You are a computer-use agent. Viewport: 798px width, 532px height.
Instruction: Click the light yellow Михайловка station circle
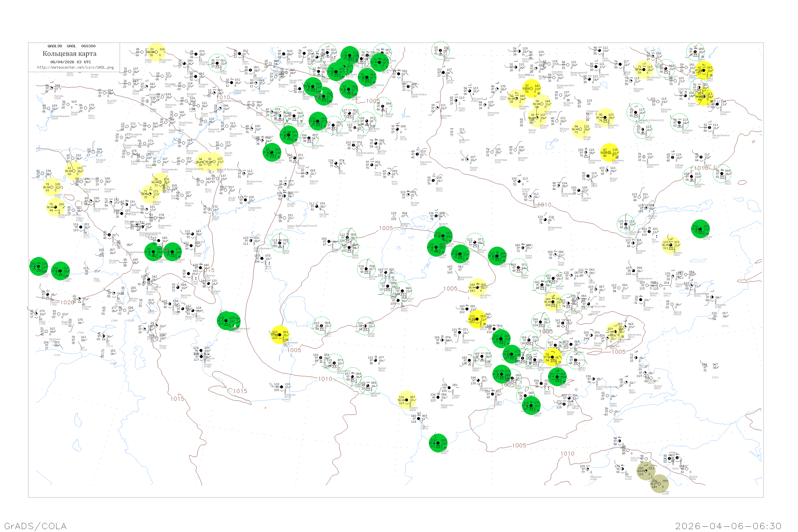644,69
